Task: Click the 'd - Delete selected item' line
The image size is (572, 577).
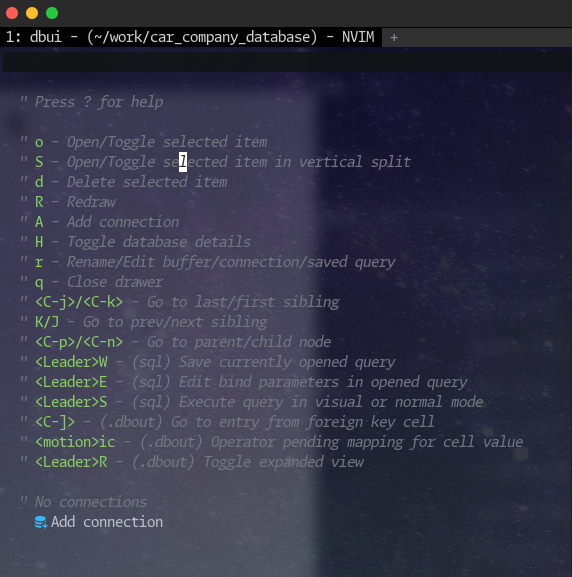Action: [x=124, y=182]
